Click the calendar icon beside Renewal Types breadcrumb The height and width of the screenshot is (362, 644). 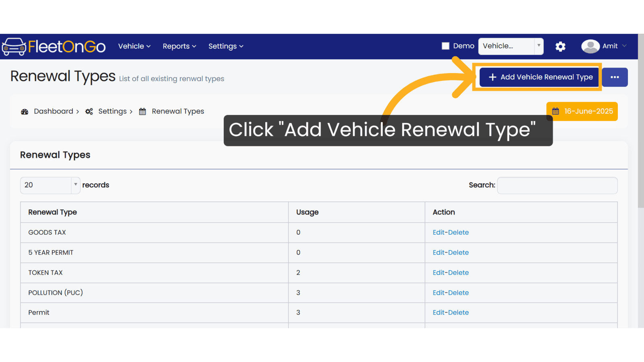coord(142,111)
